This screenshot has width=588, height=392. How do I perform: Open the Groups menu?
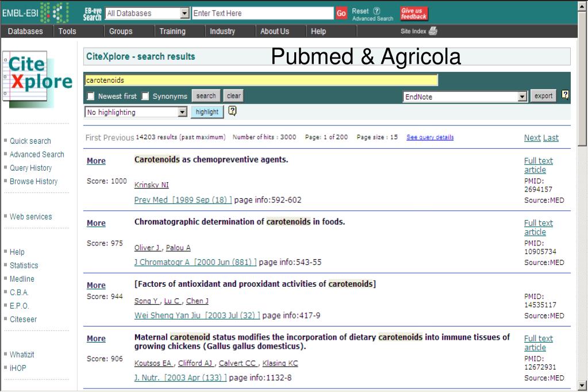121,31
